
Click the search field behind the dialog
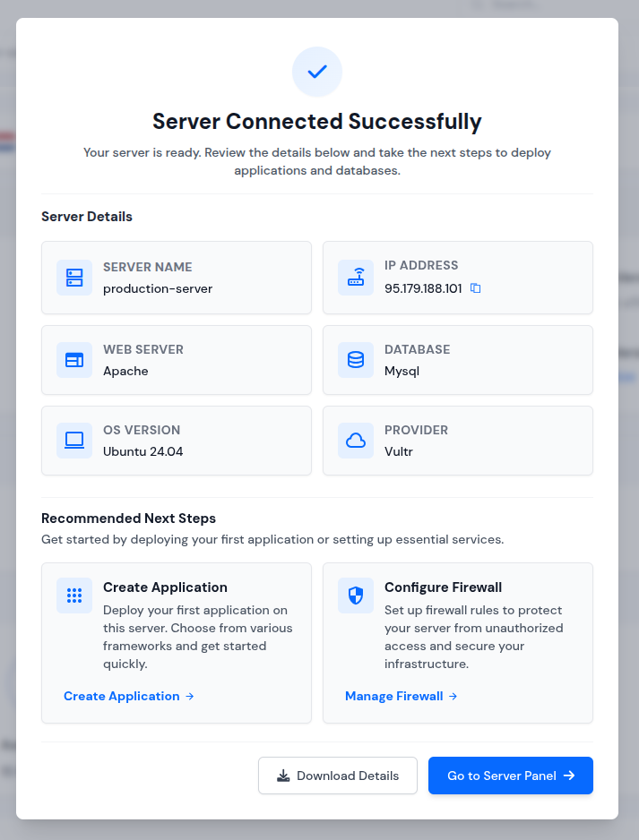point(511,7)
